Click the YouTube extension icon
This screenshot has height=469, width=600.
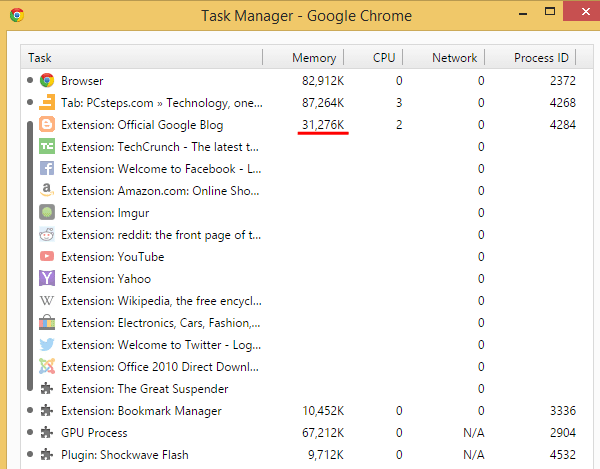tap(47, 256)
